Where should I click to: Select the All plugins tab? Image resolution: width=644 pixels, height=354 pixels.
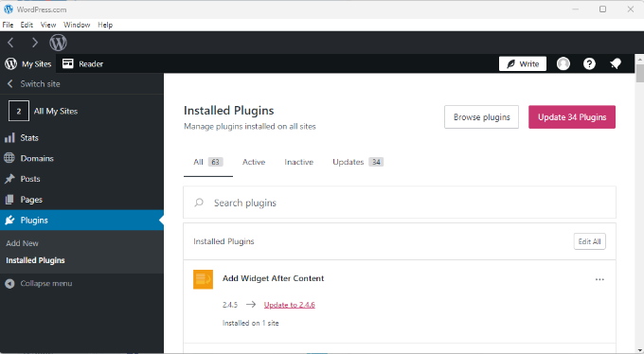point(208,162)
